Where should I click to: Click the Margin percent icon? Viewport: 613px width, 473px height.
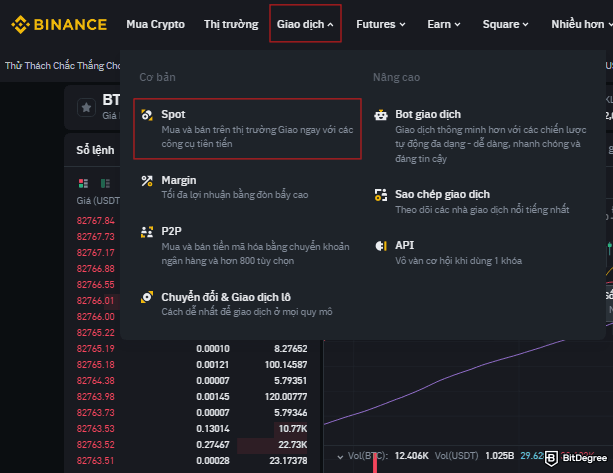(147, 181)
